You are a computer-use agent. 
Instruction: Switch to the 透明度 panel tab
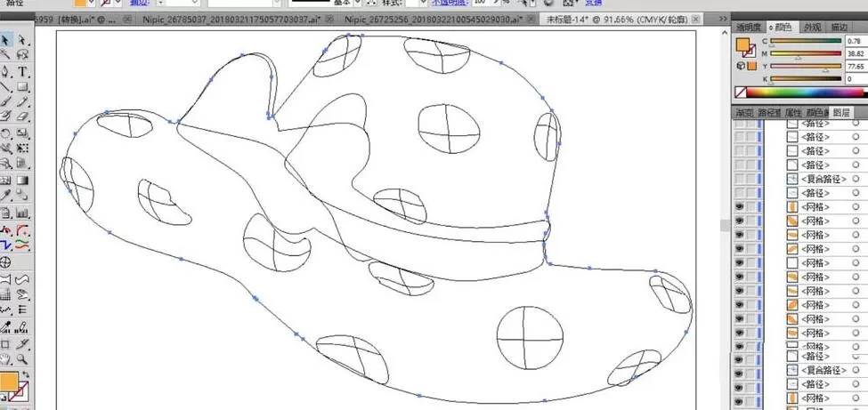748,27
